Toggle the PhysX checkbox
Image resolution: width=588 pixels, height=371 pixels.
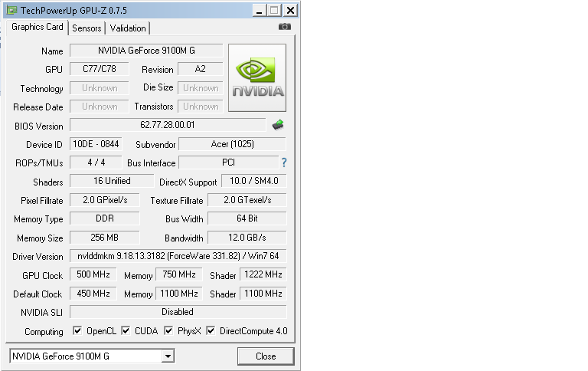[168, 331]
